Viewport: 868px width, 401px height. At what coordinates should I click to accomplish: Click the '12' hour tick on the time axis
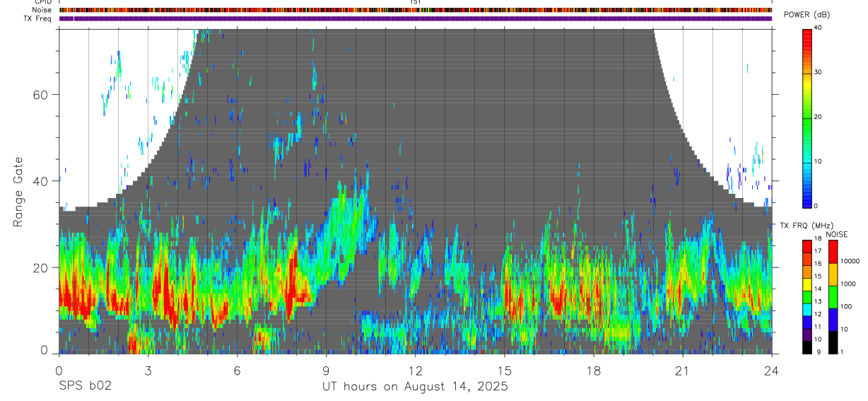click(x=415, y=370)
